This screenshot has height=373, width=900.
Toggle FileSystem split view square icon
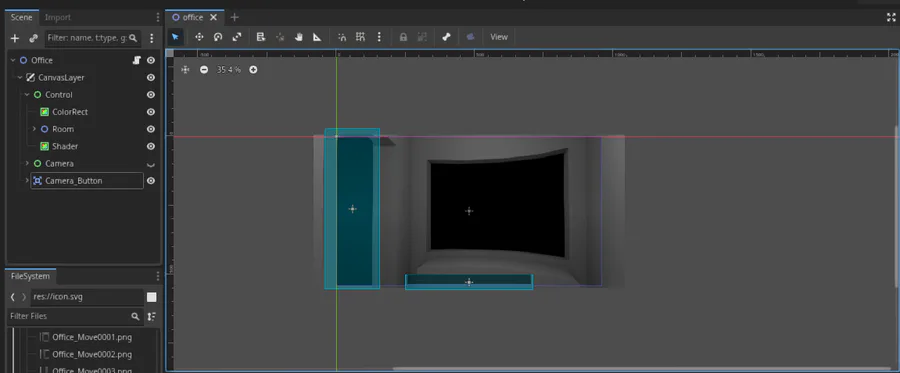pos(152,297)
